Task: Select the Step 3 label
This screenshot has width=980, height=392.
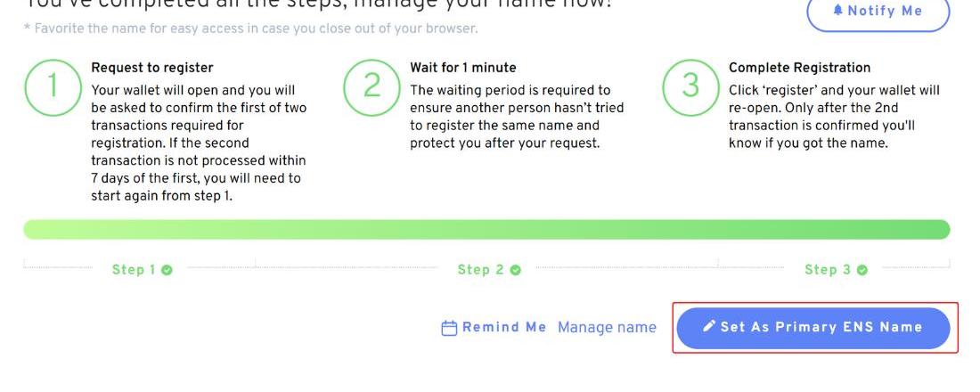Action: coord(828,270)
